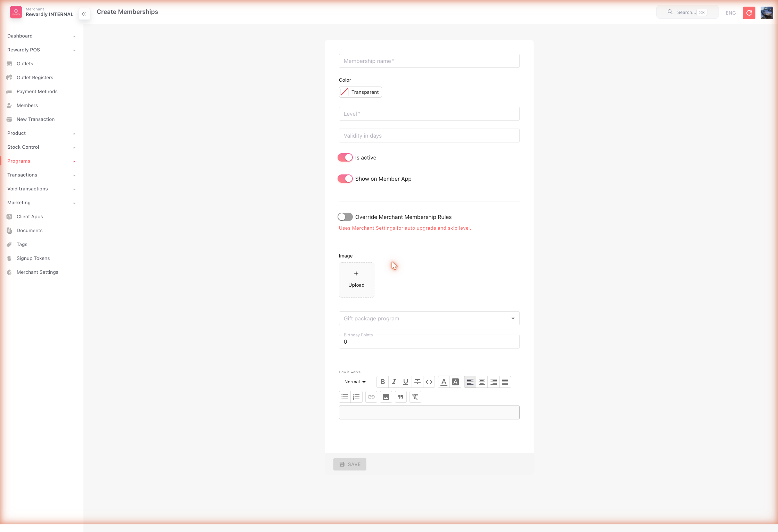This screenshot has height=532, width=778.
Task: Center align text in editor
Action: (482, 382)
